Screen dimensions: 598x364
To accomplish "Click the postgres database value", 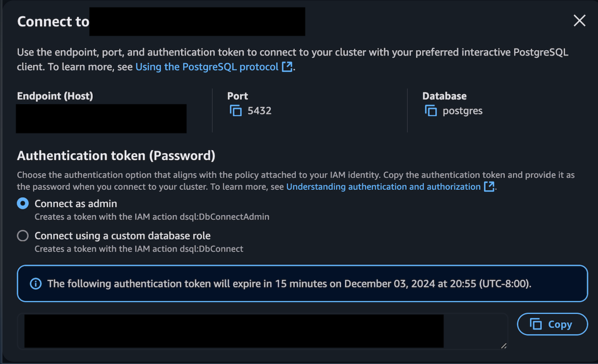I will coord(462,111).
